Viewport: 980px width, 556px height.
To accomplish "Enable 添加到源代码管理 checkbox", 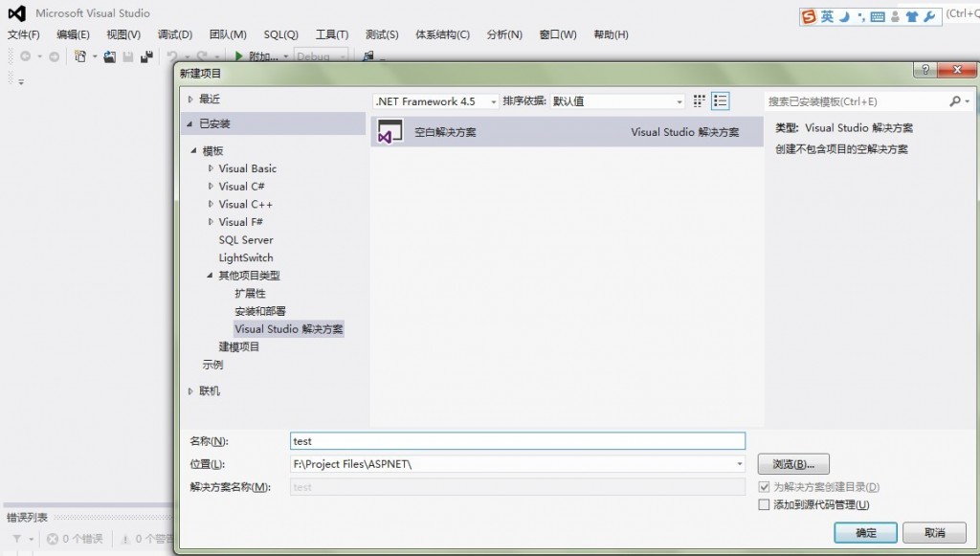I will pyautogui.click(x=764, y=504).
